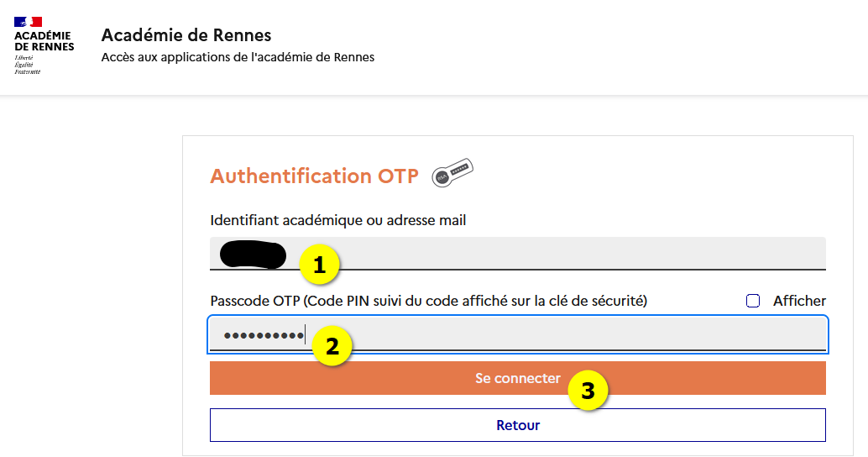Click the ACADÉMIE DE RENNES logo text
The width and height of the screenshot is (868, 457).
pyautogui.click(x=44, y=41)
